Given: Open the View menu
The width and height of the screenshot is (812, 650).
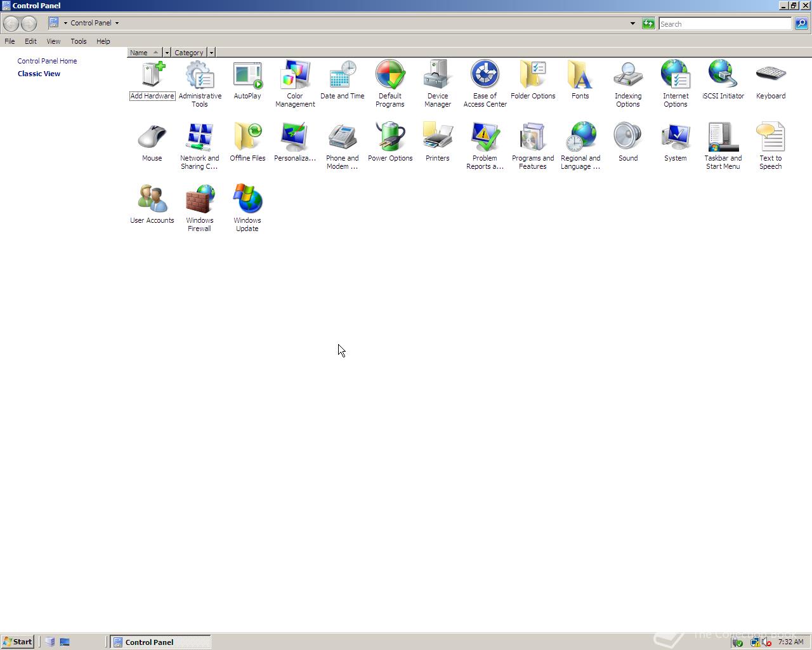Looking at the screenshot, I should [53, 41].
